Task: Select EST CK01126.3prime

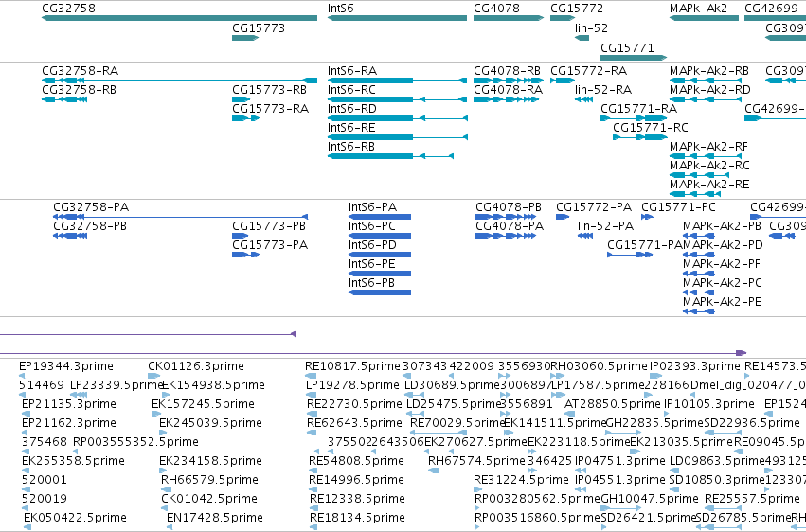Action: pos(154,376)
